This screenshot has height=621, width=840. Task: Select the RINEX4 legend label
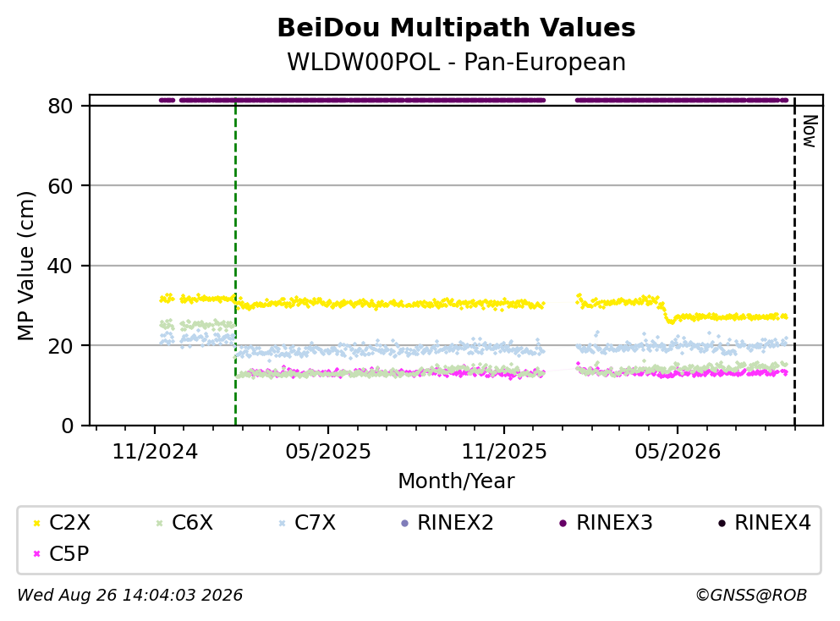click(x=773, y=522)
